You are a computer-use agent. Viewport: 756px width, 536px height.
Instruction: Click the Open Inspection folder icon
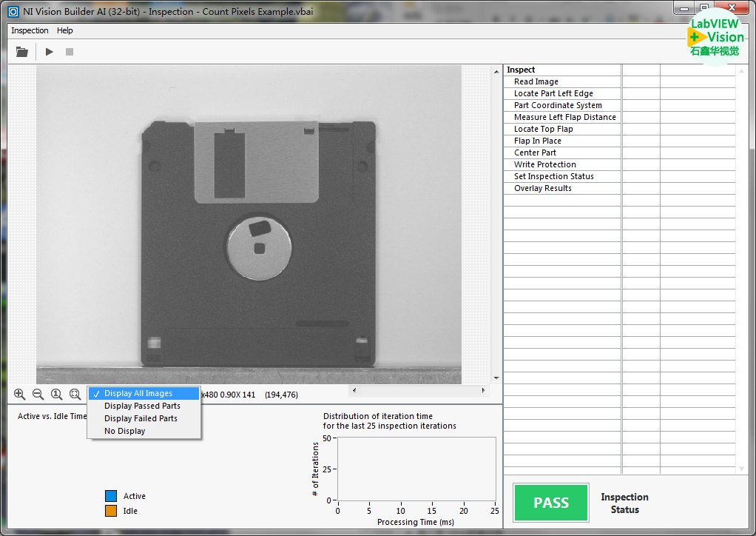click(22, 52)
